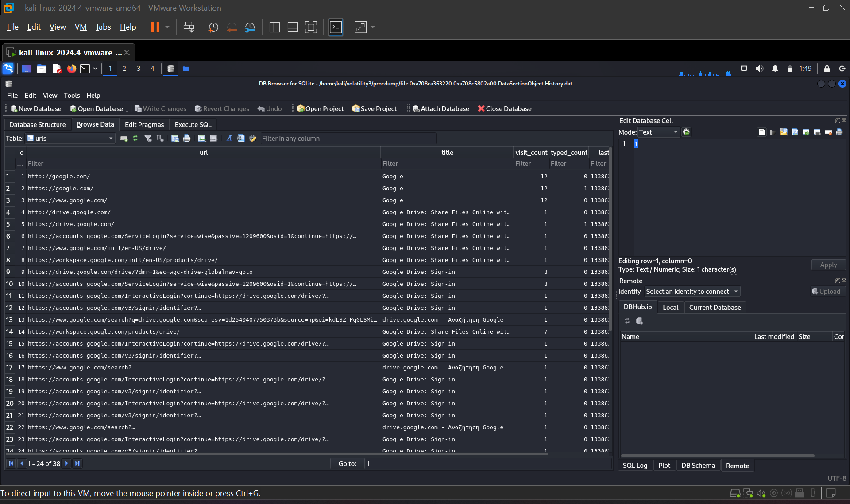The image size is (850, 504).
Task: Open the Edit Pragmas tab
Action: [x=144, y=125]
